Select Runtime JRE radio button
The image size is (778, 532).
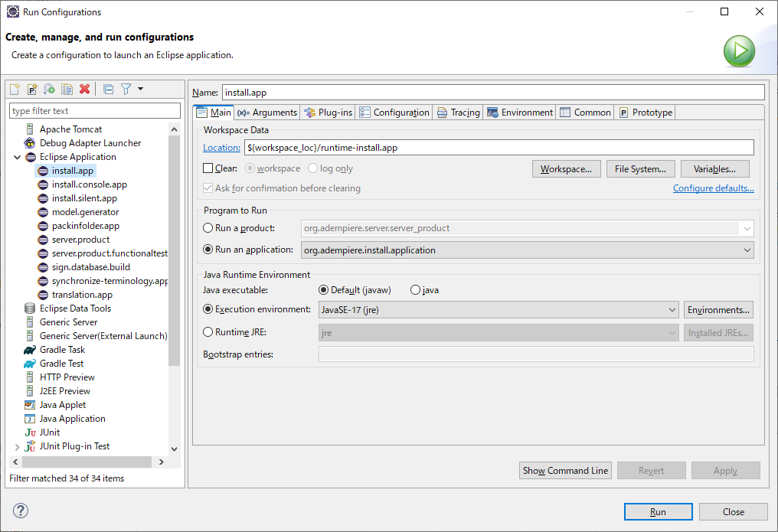tap(208, 332)
